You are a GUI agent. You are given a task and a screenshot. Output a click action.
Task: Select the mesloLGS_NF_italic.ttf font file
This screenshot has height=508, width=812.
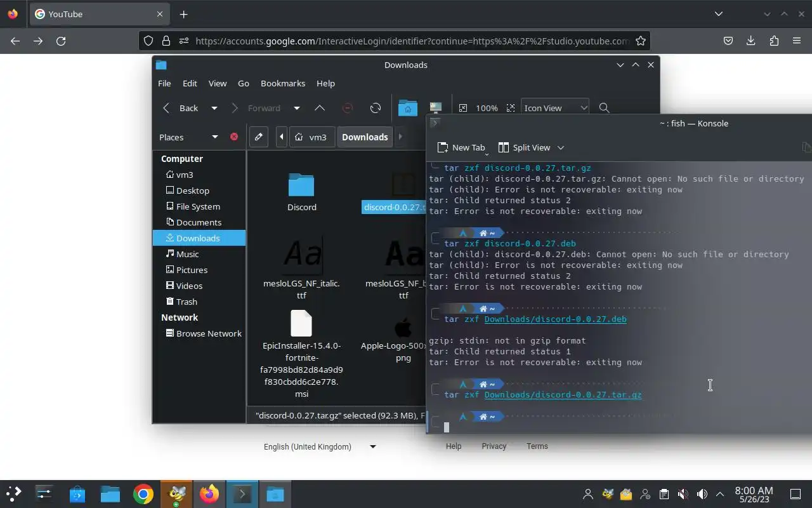click(x=301, y=269)
